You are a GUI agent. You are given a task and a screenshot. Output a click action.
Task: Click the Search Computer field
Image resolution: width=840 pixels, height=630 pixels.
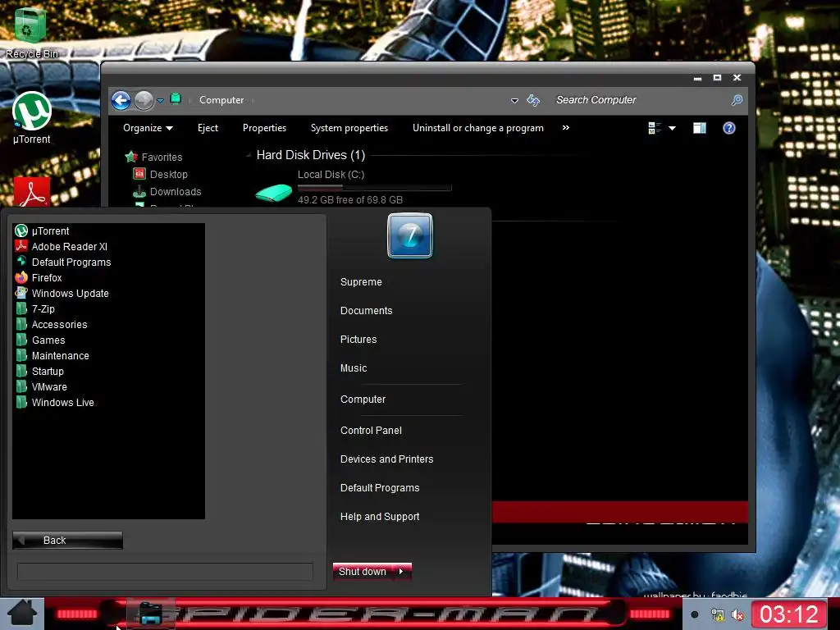[x=640, y=100]
